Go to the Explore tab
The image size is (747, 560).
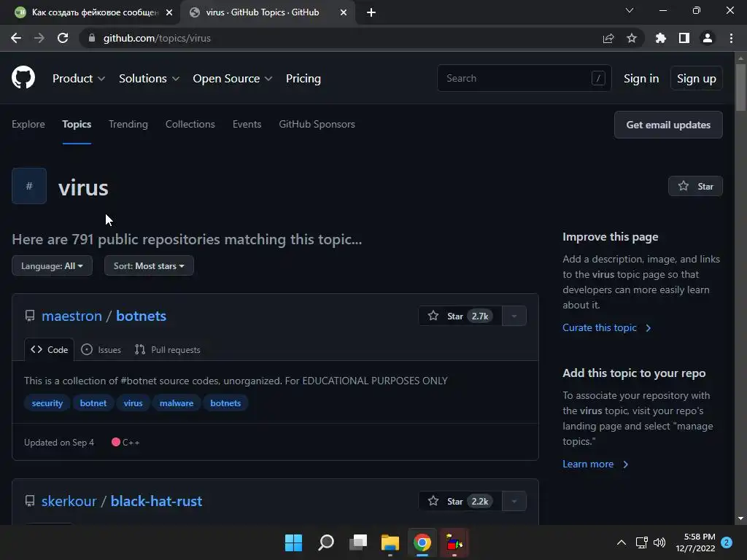[28, 124]
